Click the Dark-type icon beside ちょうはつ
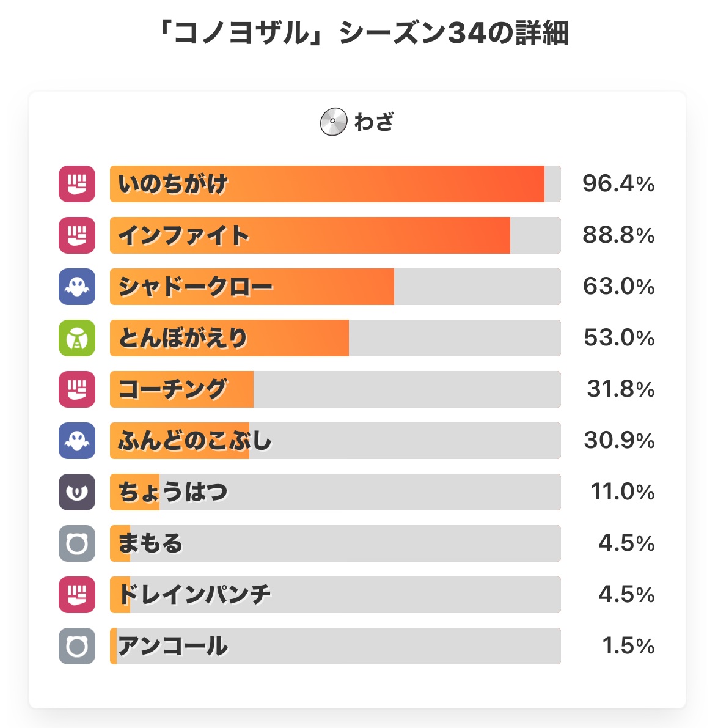This screenshot has height=728, width=715. click(x=77, y=492)
